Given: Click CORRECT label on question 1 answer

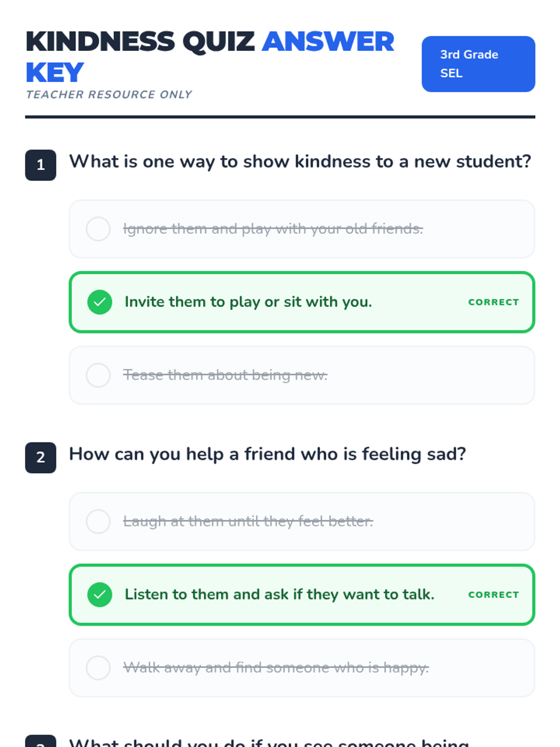Looking at the screenshot, I should point(493,302).
